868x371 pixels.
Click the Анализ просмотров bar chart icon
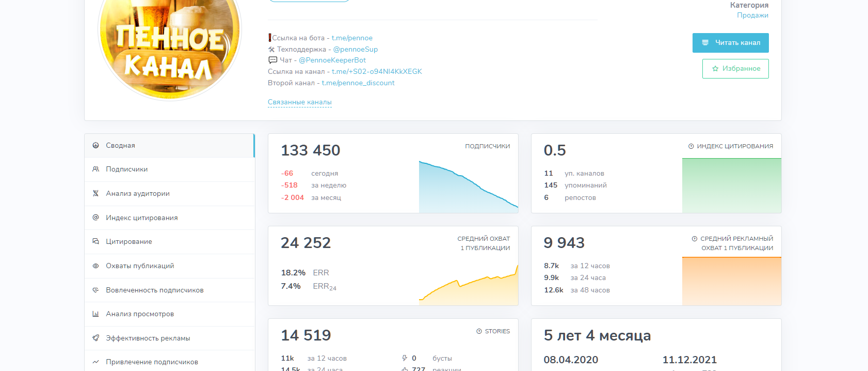pos(95,314)
